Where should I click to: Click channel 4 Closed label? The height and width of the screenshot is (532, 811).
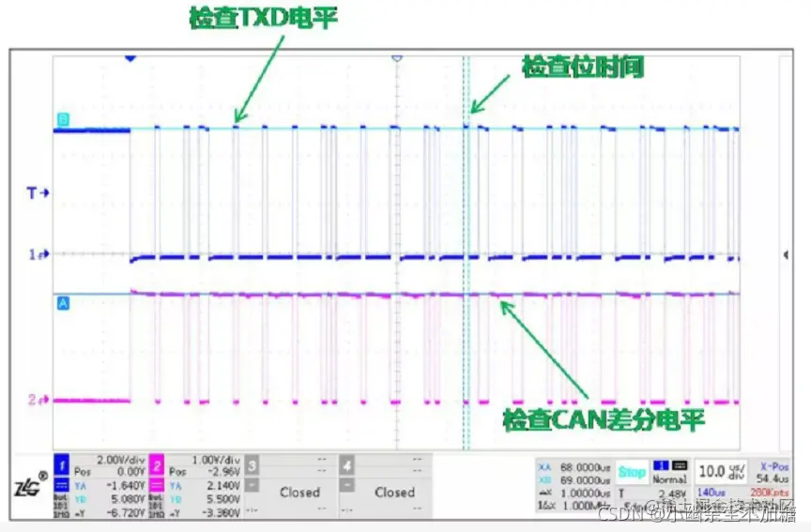click(x=394, y=493)
